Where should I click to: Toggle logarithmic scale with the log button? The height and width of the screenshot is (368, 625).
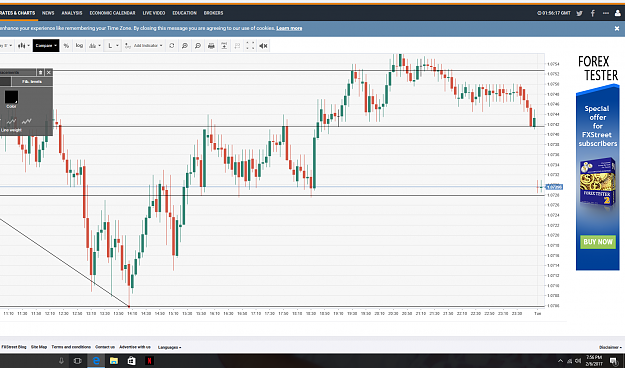click(x=79, y=46)
